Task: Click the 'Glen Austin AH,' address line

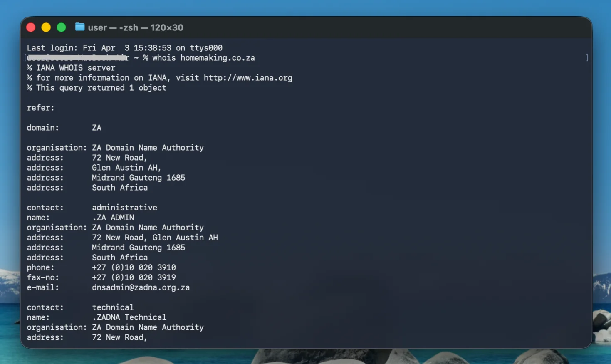Action: [x=126, y=168]
